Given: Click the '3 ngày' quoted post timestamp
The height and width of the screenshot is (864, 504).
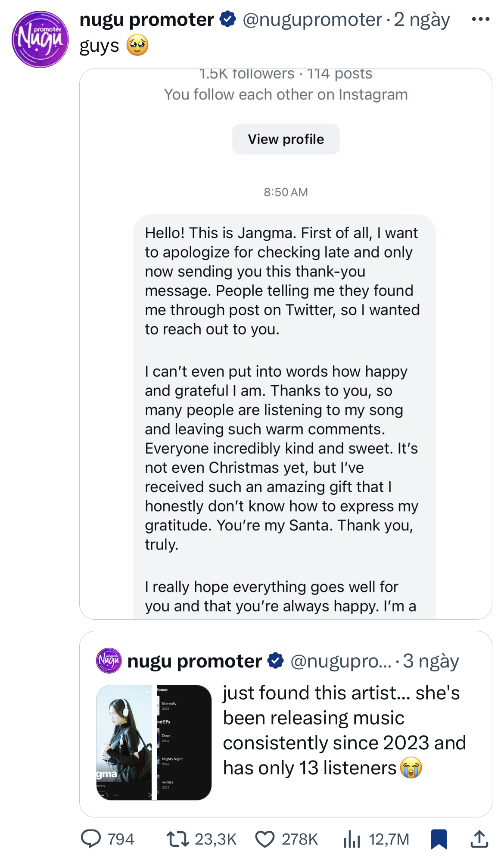Looking at the screenshot, I should click(x=431, y=661).
